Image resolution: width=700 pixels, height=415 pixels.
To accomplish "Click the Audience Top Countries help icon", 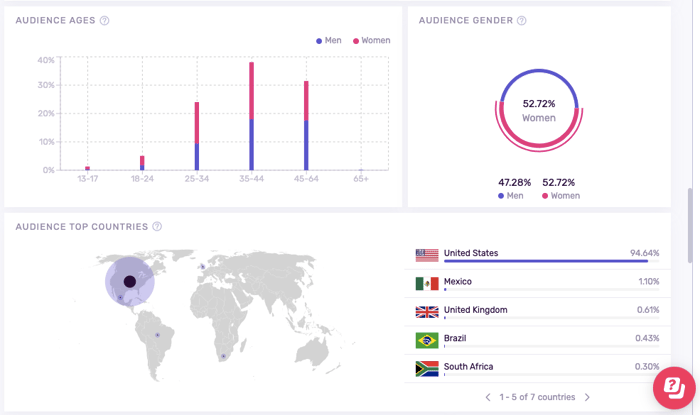I will coord(157,227).
